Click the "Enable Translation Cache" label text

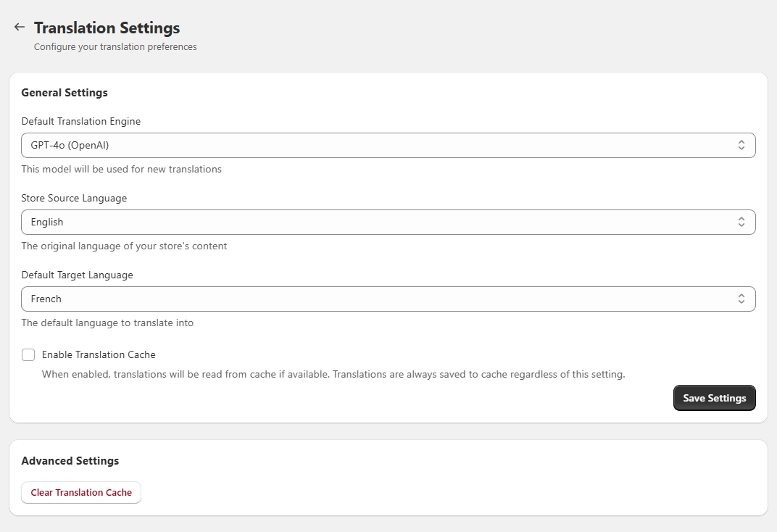[99, 354]
